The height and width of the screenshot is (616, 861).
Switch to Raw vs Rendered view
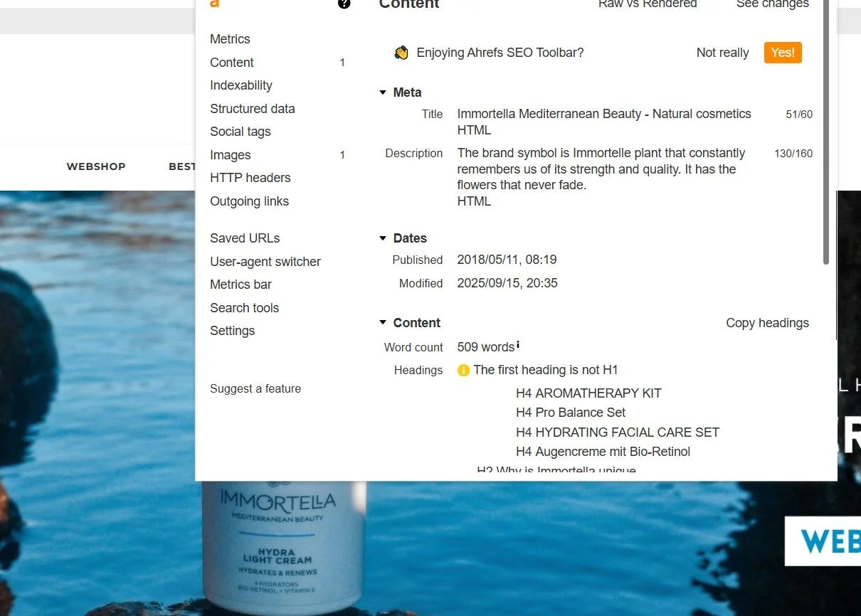pos(648,4)
